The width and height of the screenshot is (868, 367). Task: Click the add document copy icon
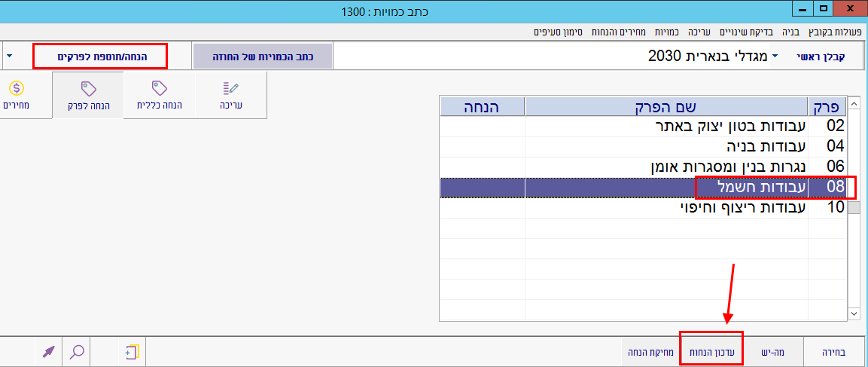coord(132,351)
